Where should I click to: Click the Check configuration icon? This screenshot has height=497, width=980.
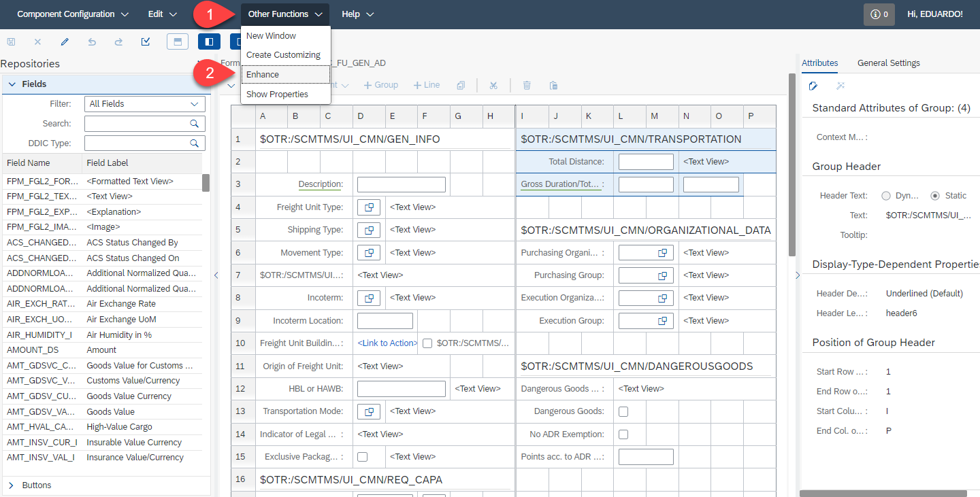(146, 42)
